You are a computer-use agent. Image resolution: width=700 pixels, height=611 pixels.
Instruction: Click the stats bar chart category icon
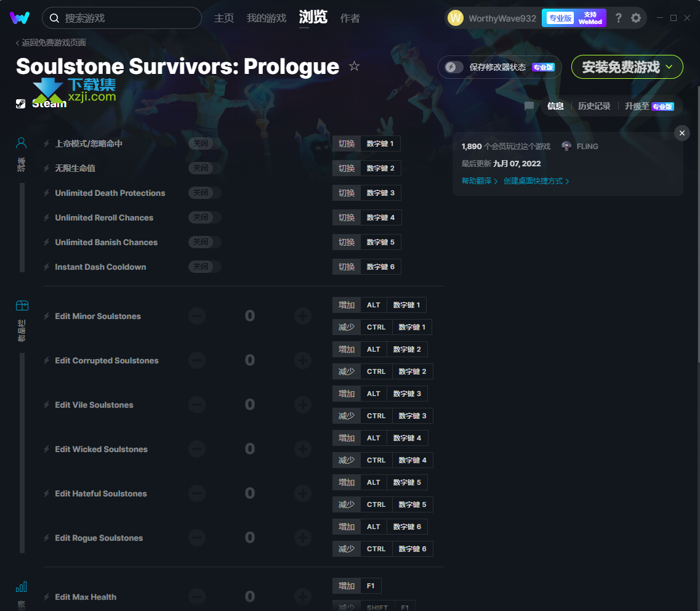tap(22, 587)
